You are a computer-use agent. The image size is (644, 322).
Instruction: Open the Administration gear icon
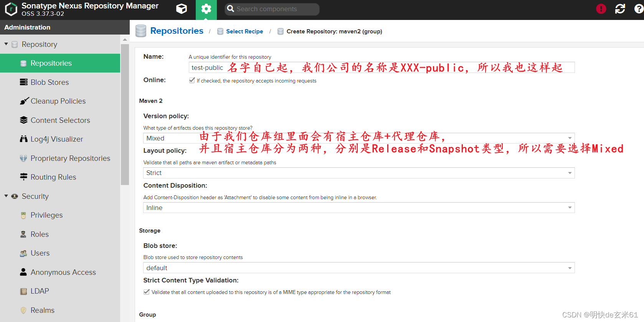206,9
